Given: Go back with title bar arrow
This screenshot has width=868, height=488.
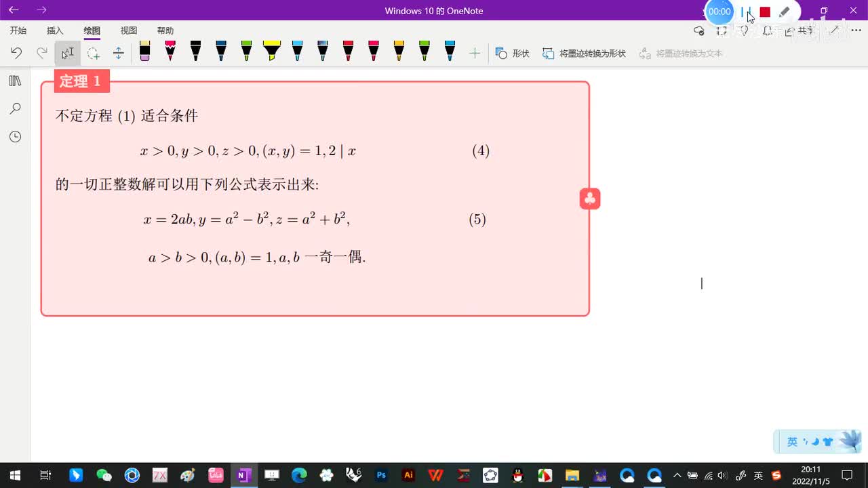Looking at the screenshot, I should 14,10.
